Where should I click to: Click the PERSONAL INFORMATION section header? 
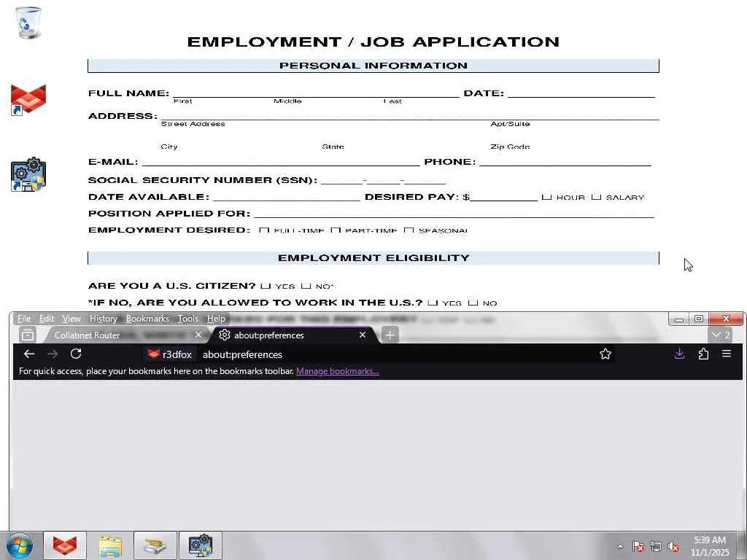click(x=373, y=66)
